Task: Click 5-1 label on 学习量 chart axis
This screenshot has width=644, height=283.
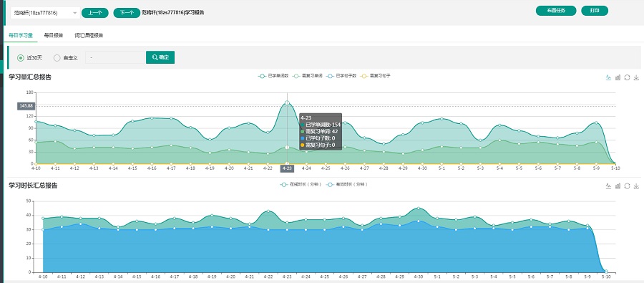Action: pos(441,168)
